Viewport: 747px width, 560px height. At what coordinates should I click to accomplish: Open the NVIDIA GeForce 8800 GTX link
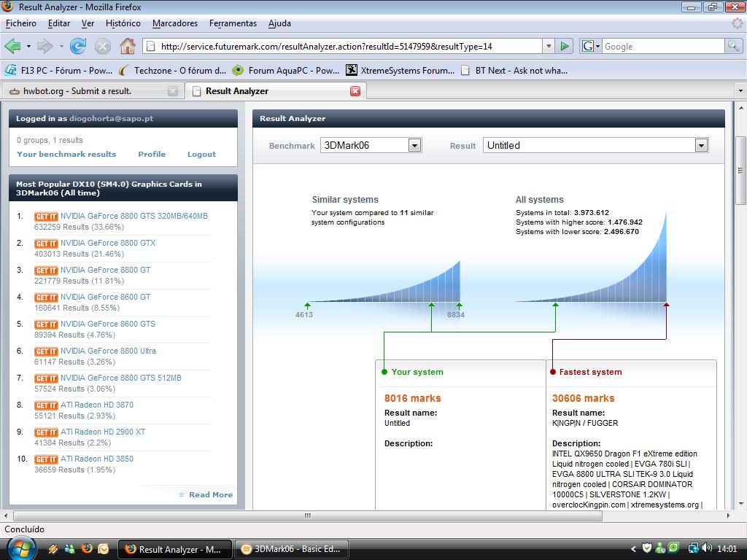pos(108,243)
